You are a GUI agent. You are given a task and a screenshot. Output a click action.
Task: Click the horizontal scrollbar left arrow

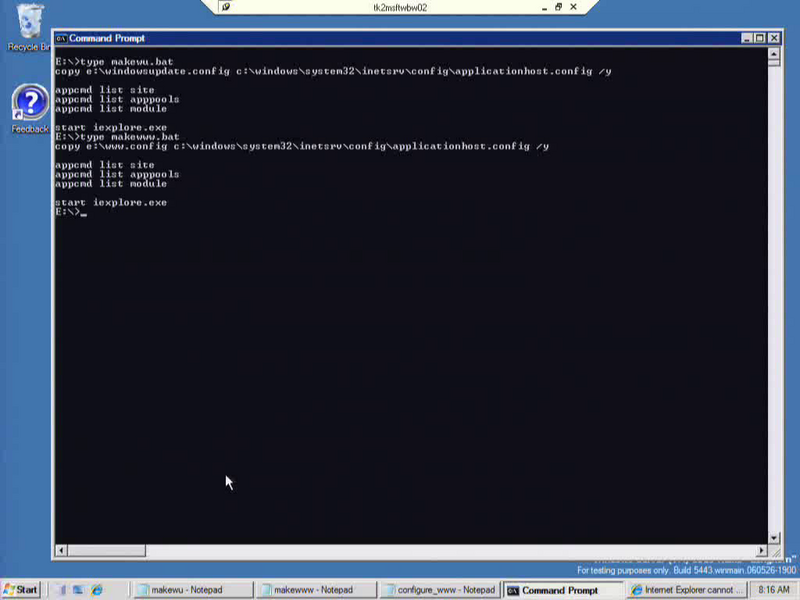coord(61,551)
